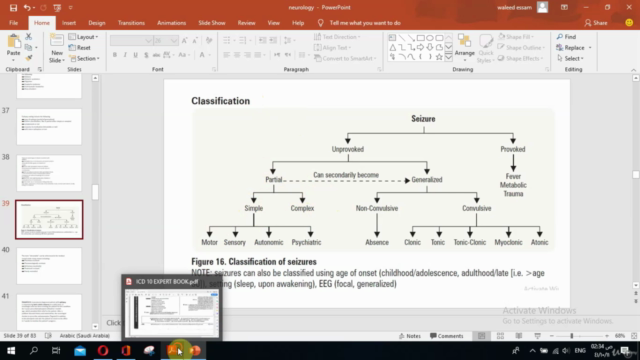Toggle Italic formatting

tap(125, 55)
